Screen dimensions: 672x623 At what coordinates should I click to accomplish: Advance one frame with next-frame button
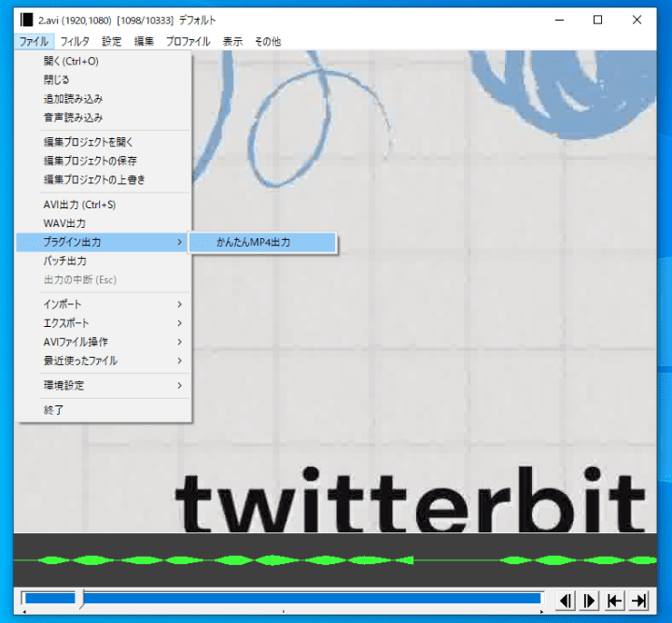pos(590,600)
